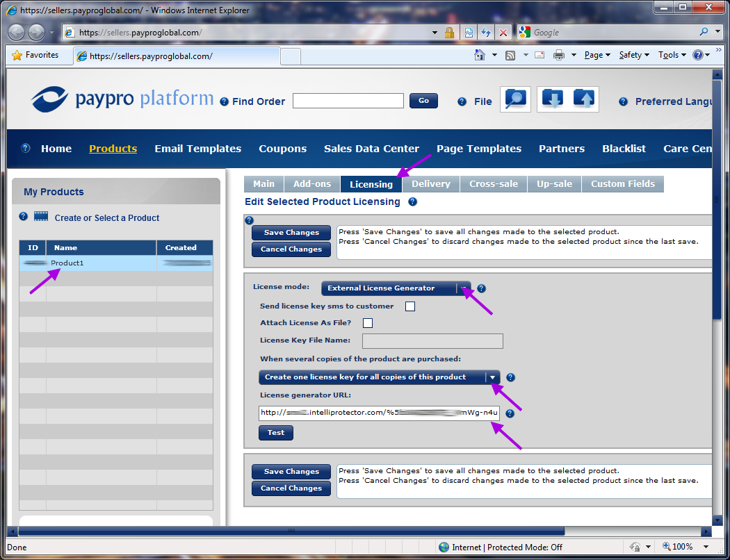This screenshot has height=560, width=730.
Task: Click the vertical page scrollbar thumb
Action: [717, 199]
